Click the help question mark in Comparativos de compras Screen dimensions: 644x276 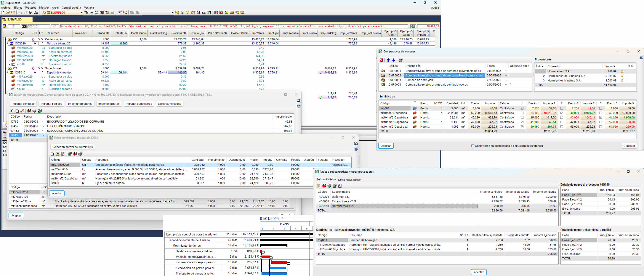[641, 58]
